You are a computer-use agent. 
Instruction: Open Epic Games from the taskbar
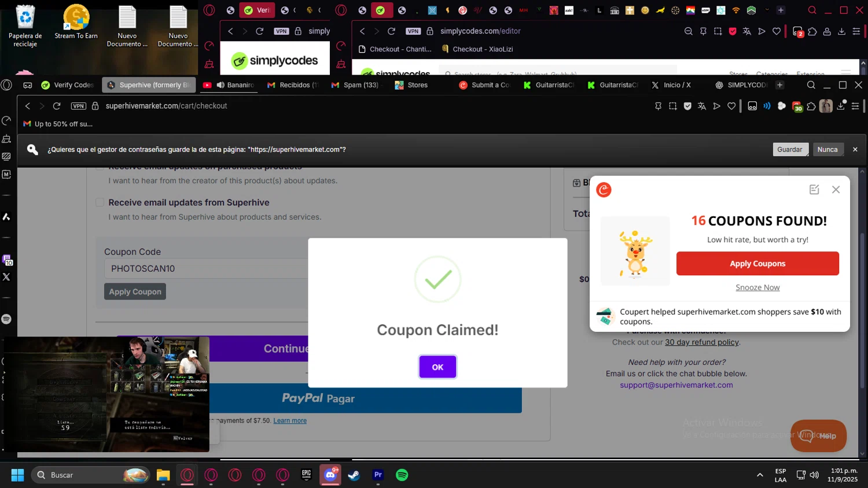307,475
